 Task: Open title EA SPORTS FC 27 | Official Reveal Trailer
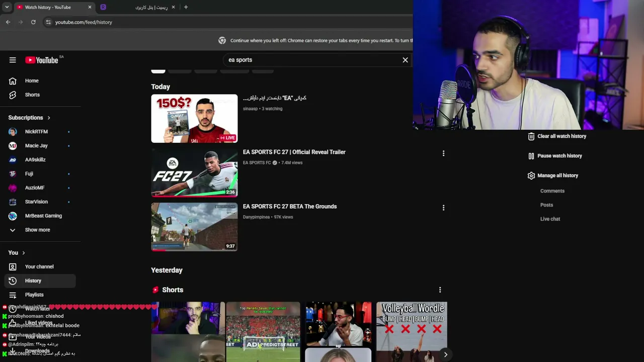click(x=294, y=152)
